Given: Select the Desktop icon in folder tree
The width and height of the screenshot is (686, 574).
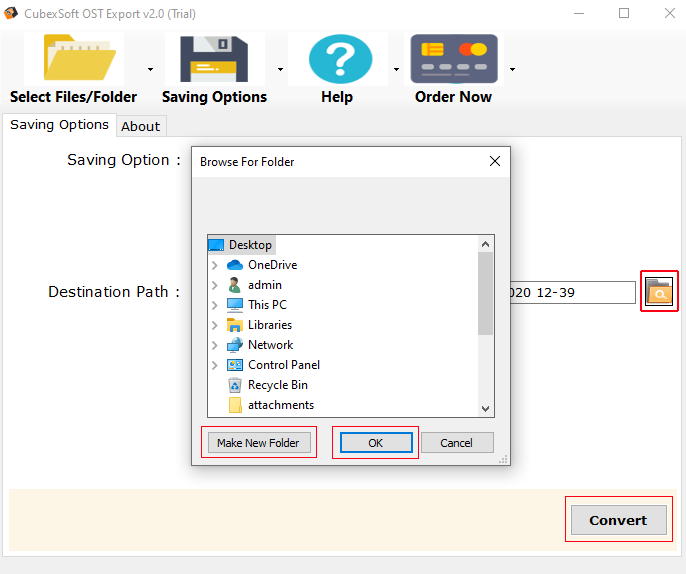Looking at the screenshot, I should point(216,245).
